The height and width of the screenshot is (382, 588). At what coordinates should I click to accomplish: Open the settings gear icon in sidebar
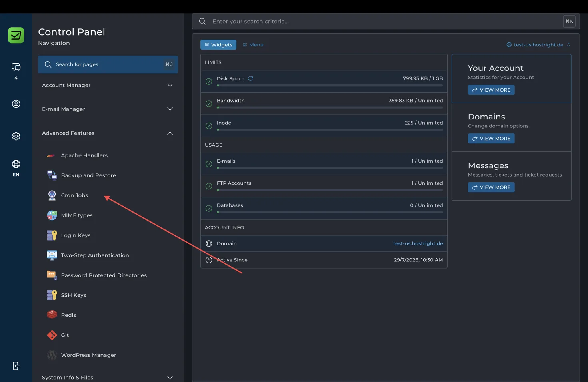pyautogui.click(x=16, y=136)
